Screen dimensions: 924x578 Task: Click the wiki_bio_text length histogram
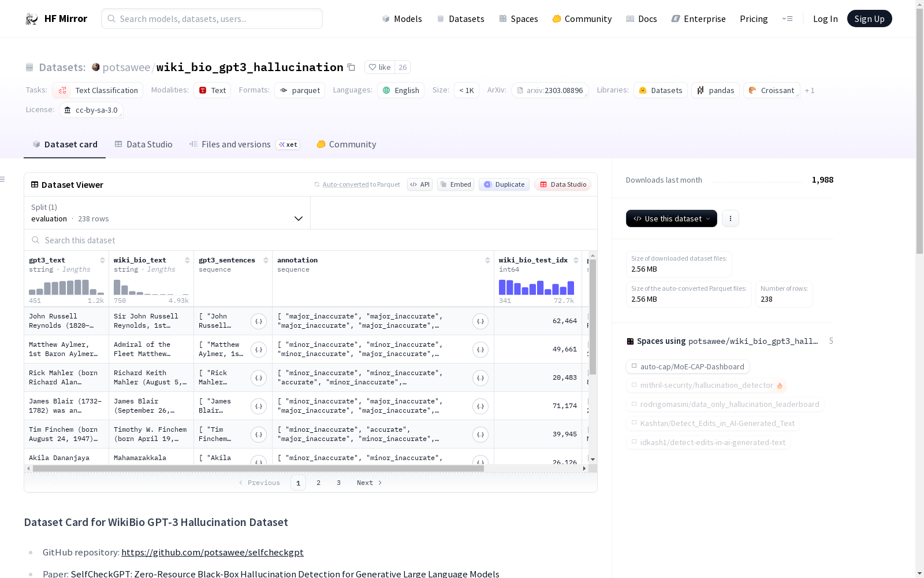[151, 287]
